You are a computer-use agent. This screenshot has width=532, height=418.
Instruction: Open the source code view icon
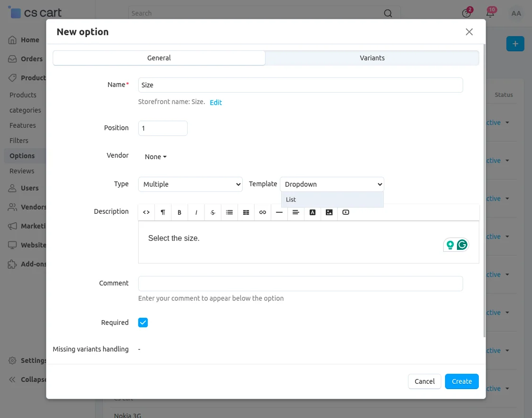[x=146, y=212]
